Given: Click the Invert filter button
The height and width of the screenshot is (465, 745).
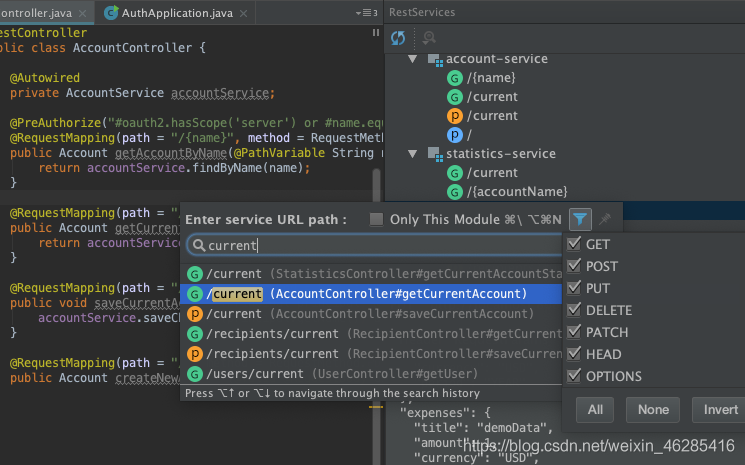Looking at the screenshot, I should (720, 410).
